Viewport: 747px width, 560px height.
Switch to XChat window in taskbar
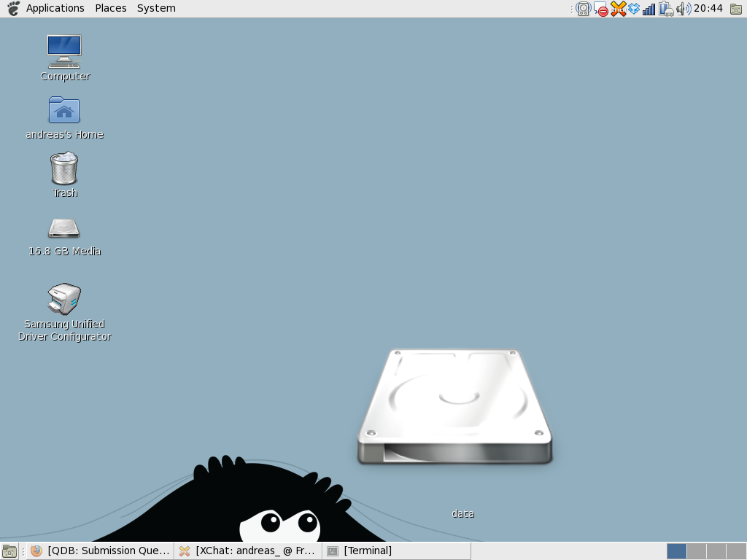coord(248,551)
